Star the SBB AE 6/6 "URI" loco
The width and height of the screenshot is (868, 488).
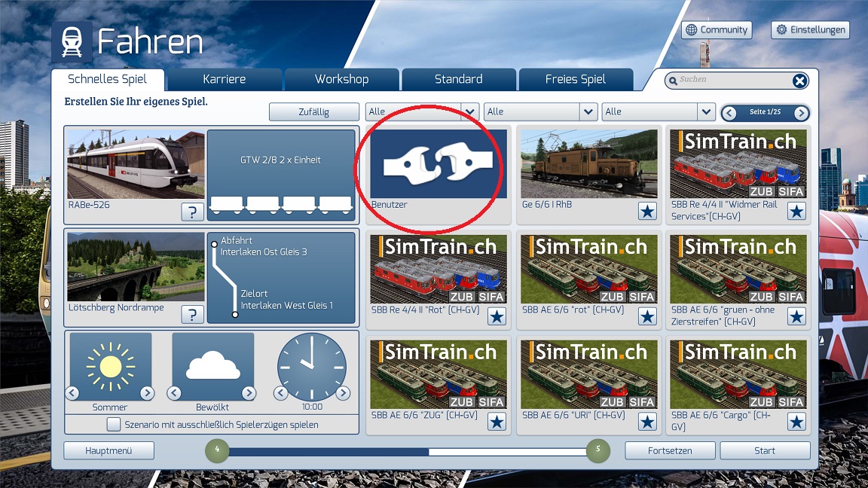(x=647, y=422)
